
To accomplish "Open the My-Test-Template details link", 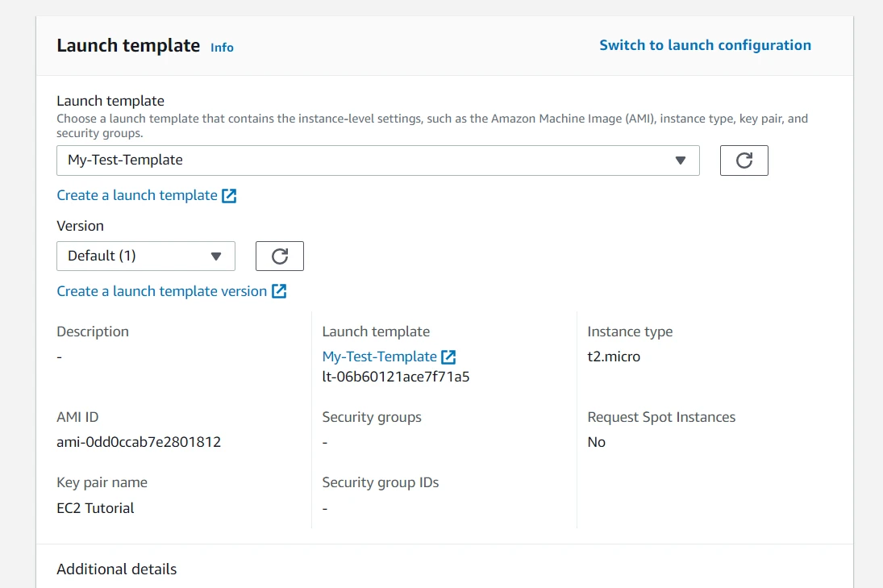I will click(x=379, y=356).
